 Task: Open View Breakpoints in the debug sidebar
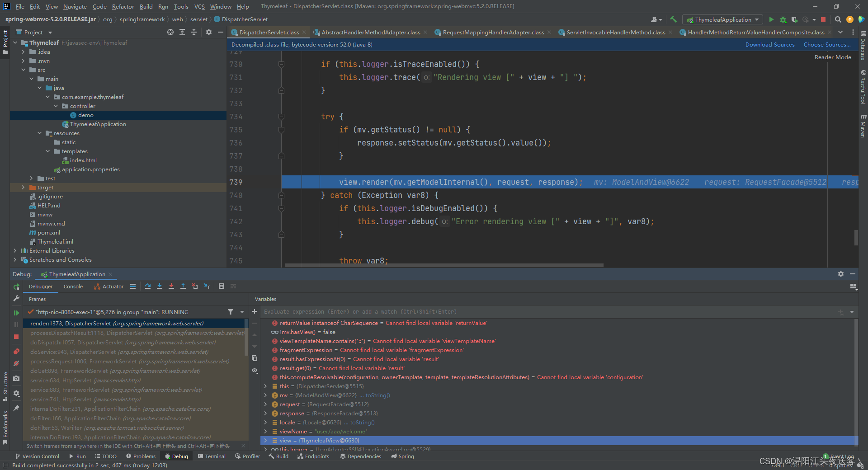point(16,352)
